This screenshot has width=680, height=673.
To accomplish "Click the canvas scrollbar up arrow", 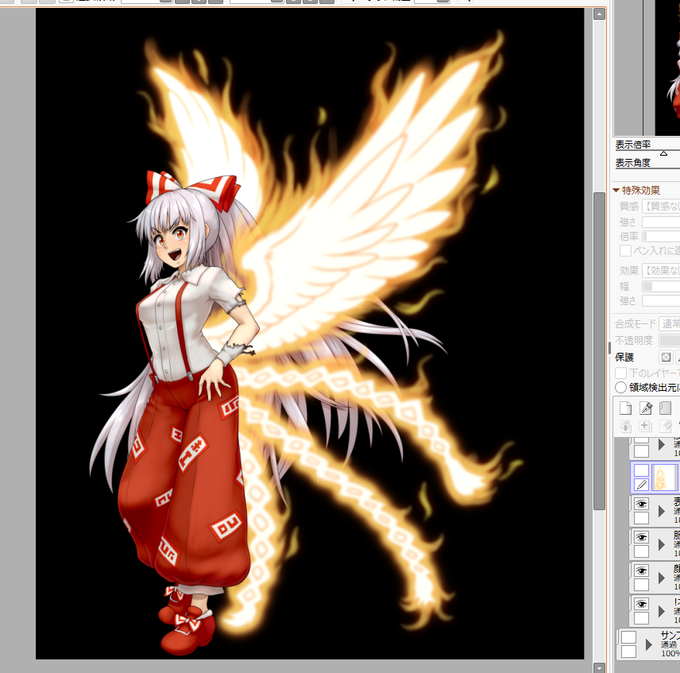I will point(599,14).
